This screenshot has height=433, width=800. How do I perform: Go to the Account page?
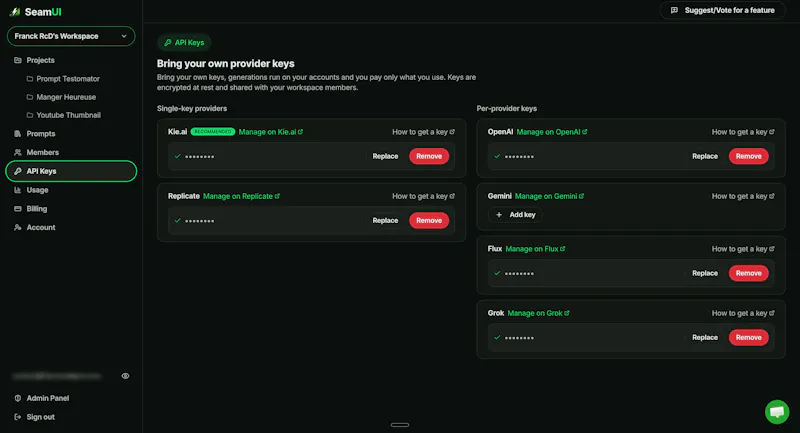(x=41, y=227)
